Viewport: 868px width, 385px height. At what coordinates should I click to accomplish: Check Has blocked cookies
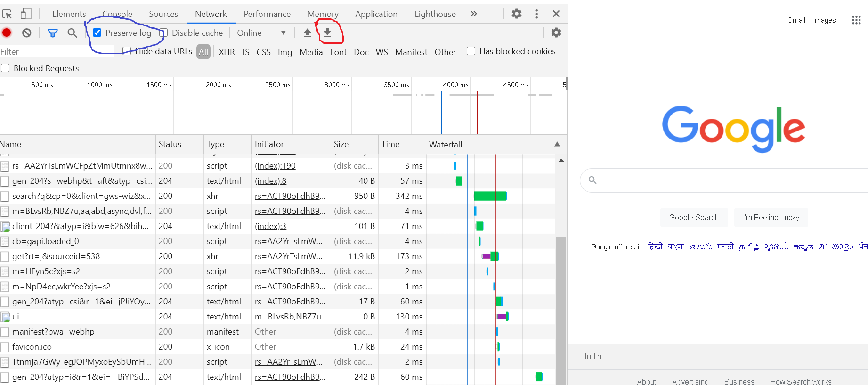point(471,51)
